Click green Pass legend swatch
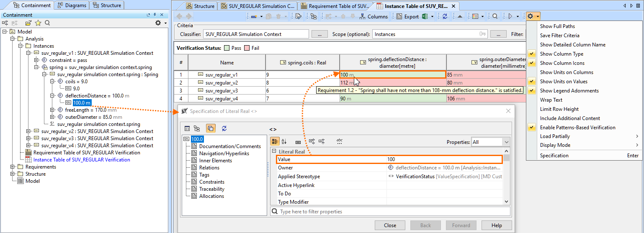The width and height of the screenshot is (644, 233). [x=227, y=48]
